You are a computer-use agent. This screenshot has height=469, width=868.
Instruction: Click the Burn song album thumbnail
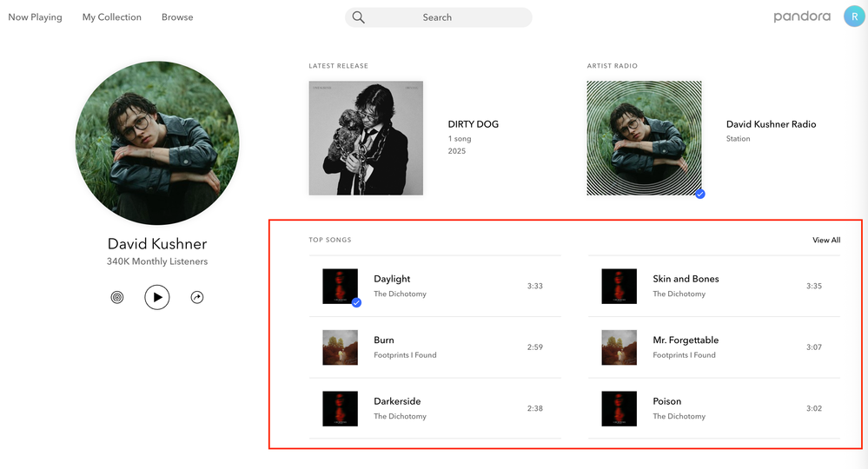tap(340, 347)
